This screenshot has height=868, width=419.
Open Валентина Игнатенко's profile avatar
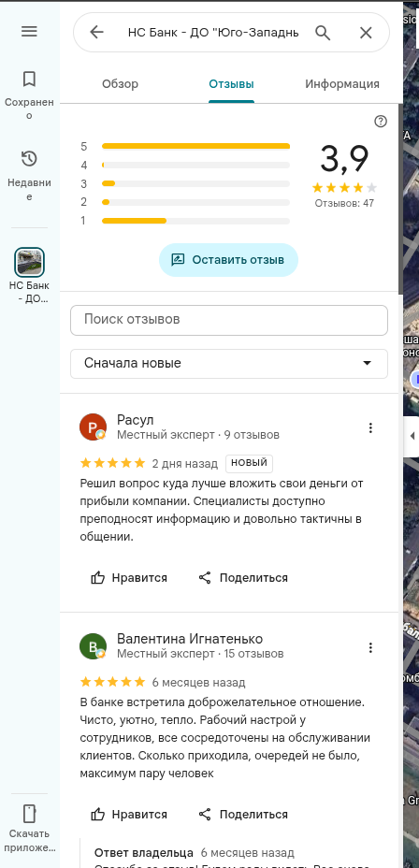(93, 646)
